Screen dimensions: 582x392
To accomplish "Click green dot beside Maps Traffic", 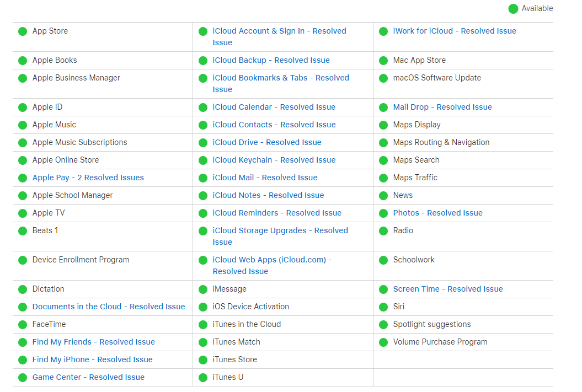I will (383, 178).
